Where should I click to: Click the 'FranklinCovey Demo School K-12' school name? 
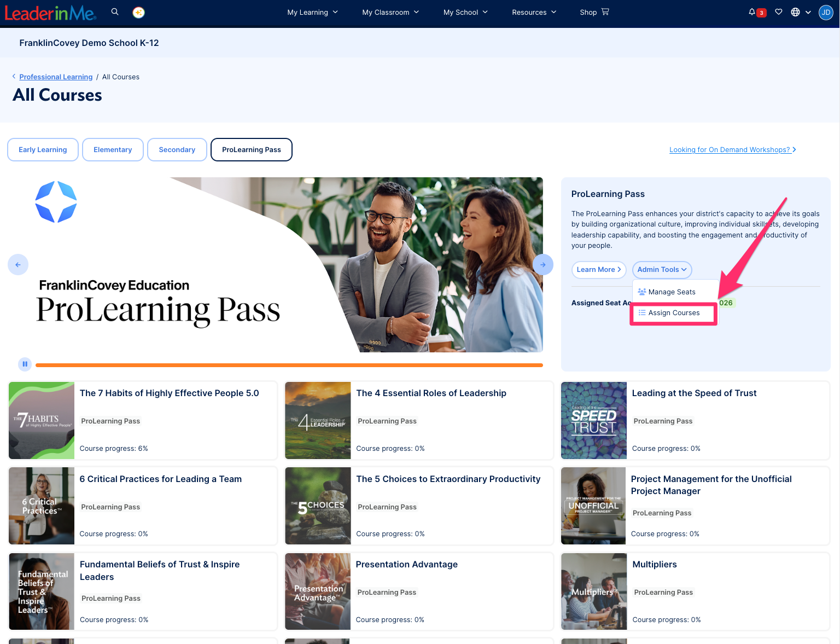point(89,43)
